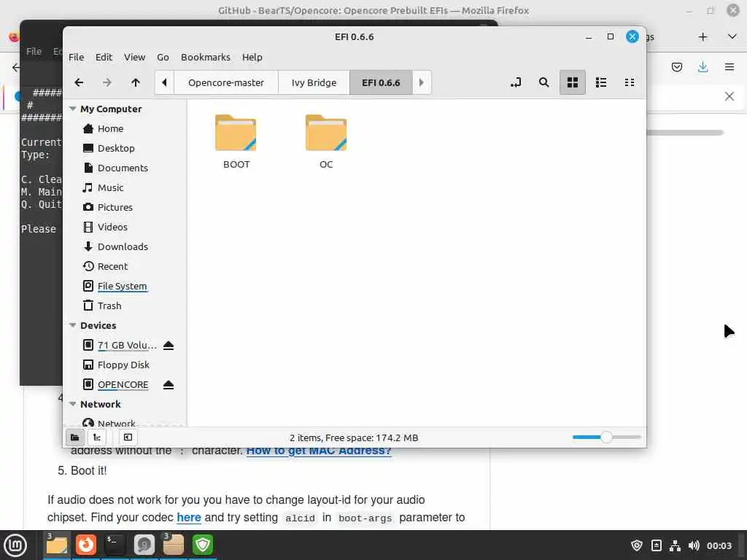Go up to parent folder arrow
Screen dimensions: 747x560
pyautogui.click(x=136, y=82)
